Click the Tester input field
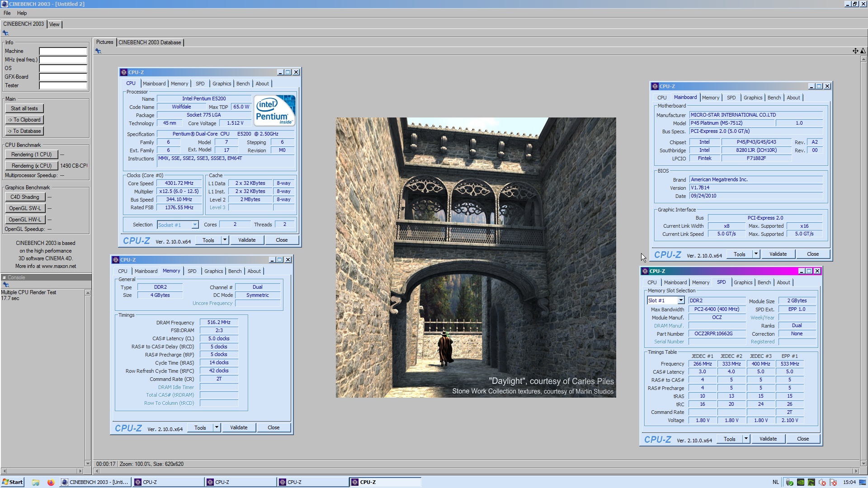This screenshot has width=868, height=488. [63, 85]
